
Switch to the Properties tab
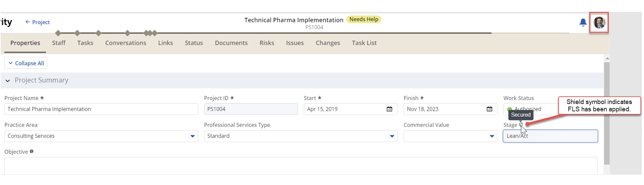click(25, 43)
